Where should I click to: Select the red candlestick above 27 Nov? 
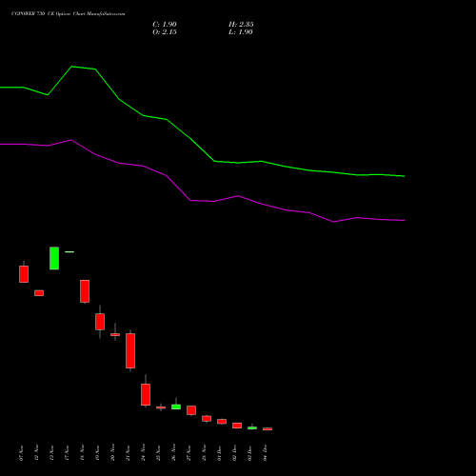pos(191,410)
